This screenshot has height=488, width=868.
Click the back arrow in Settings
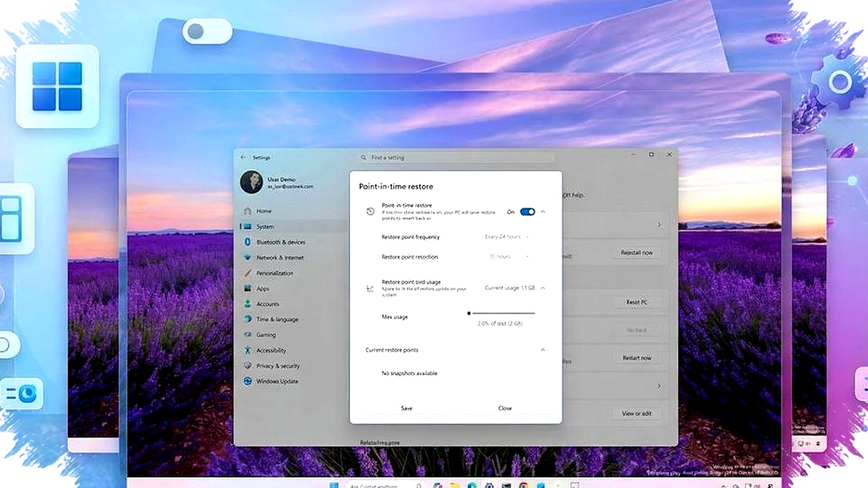pos(243,157)
